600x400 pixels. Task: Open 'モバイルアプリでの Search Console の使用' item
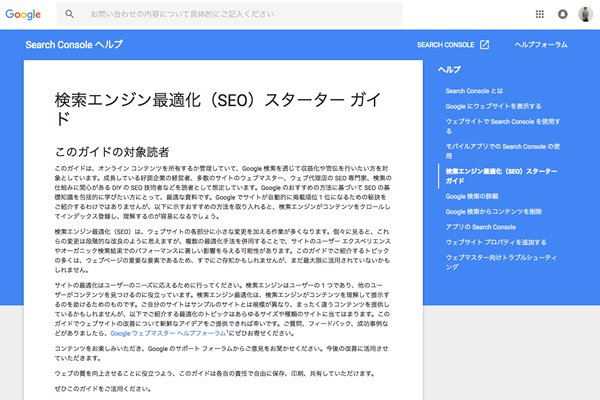503,151
